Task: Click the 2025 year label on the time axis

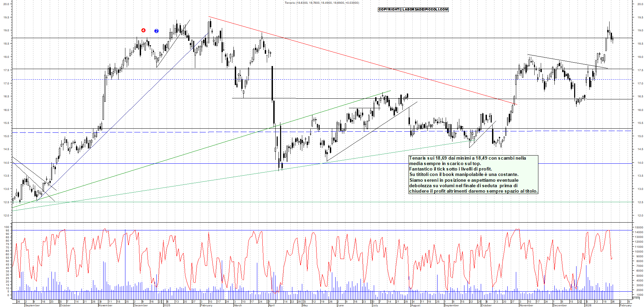Action: pos(167,305)
